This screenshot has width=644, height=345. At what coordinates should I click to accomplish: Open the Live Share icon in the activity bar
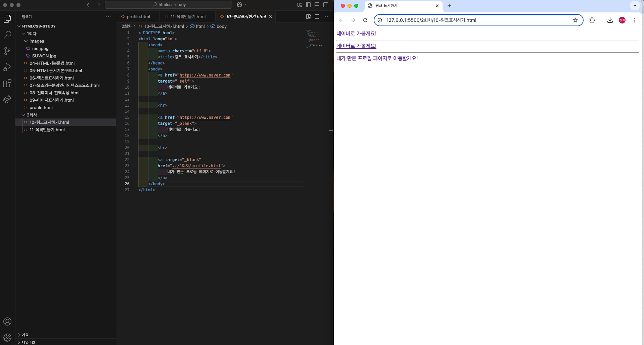(7, 99)
